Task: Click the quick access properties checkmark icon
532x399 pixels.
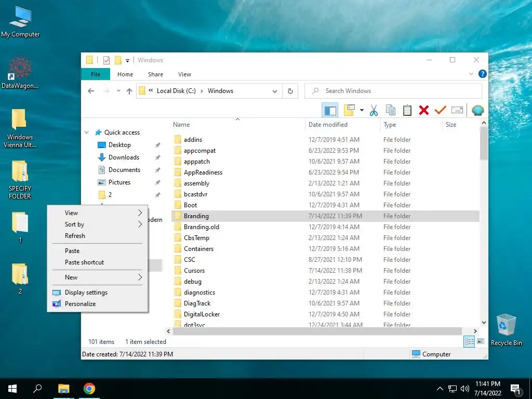Action: [107, 60]
